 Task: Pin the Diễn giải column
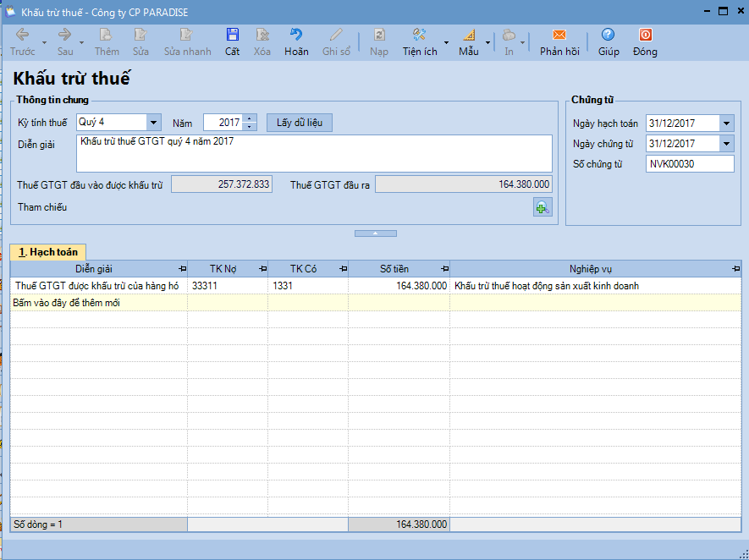[182, 269]
